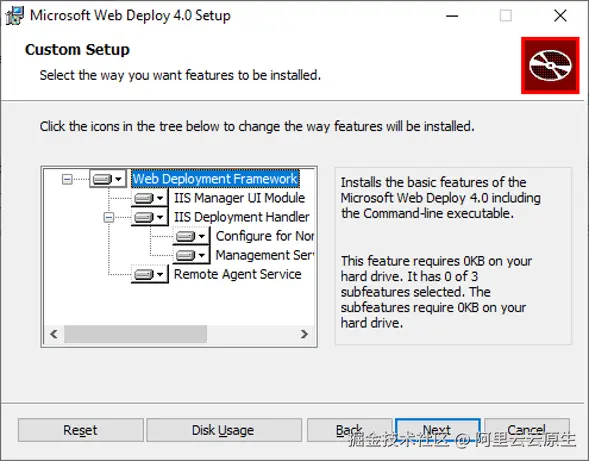Minimize the setup window
This screenshot has height=462, width=590.
(452, 16)
